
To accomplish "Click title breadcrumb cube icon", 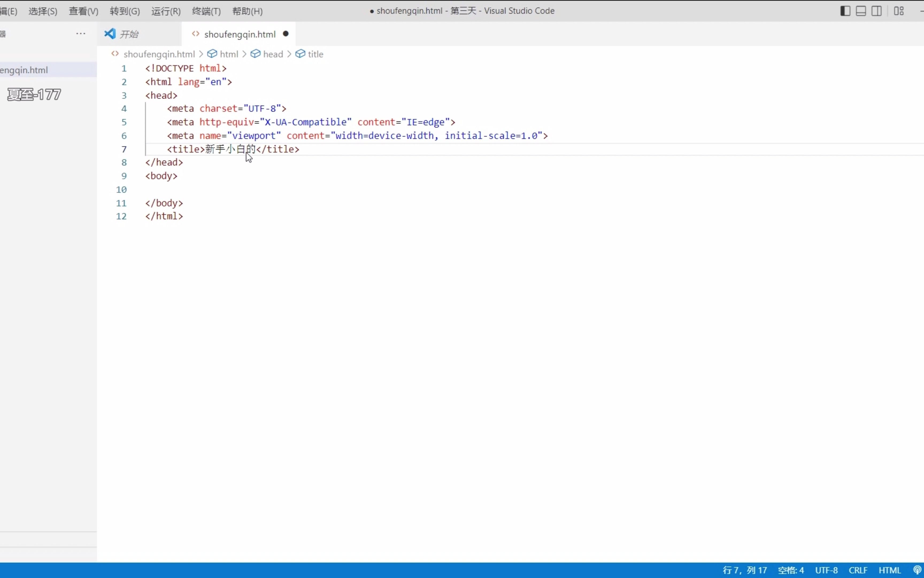I will tap(301, 54).
